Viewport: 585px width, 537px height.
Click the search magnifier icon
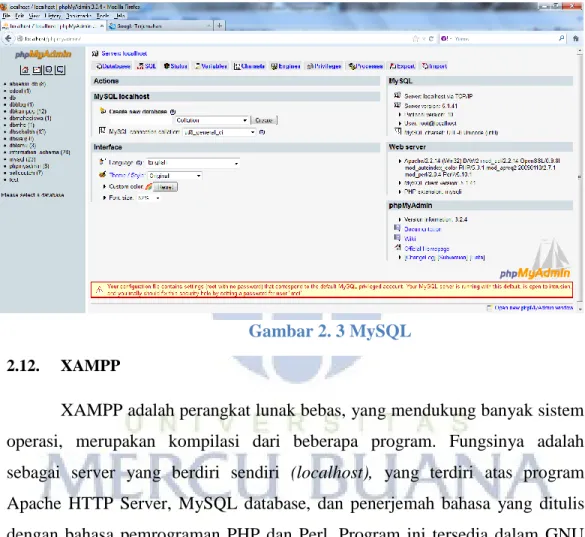tap(561, 38)
